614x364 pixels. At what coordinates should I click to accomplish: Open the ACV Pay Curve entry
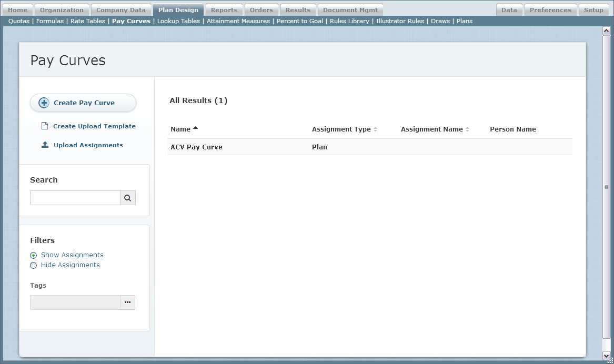(x=196, y=147)
